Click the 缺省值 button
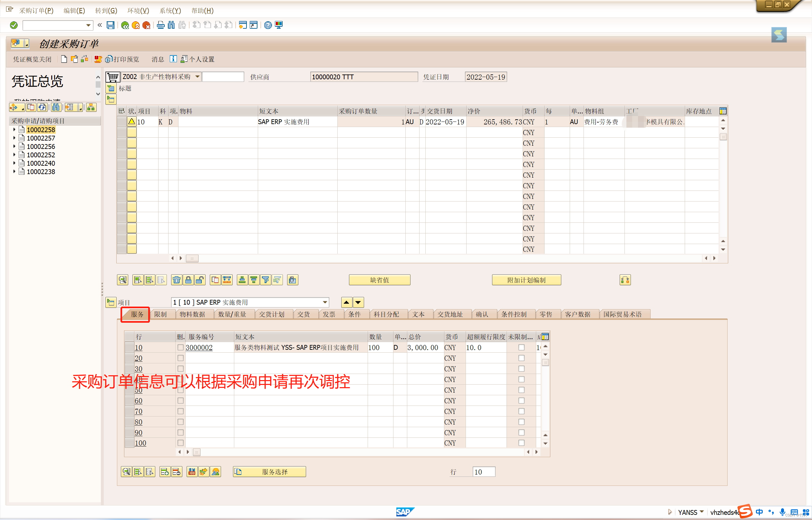Viewport: 812px width, 520px height. [x=379, y=280]
